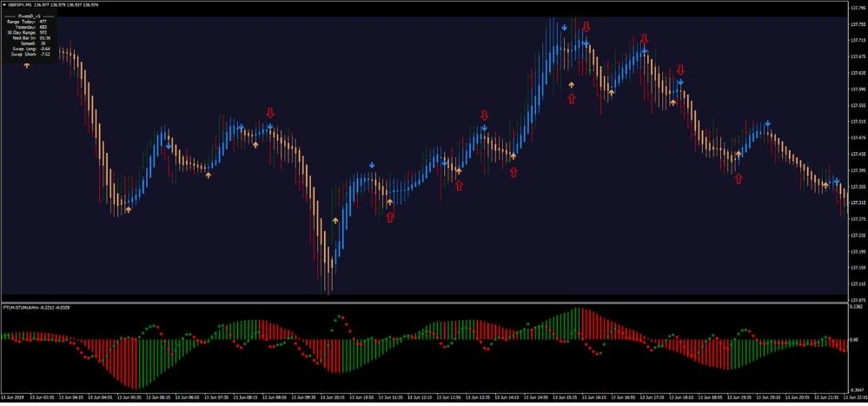The image size is (868, 406).
Task: Select the rightmost blue down arrow signal
Action: pos(837,182)
